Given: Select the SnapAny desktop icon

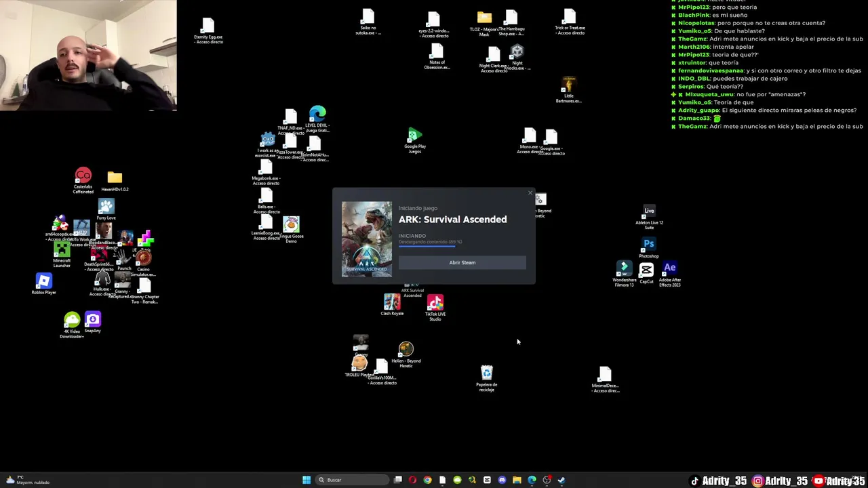Looking at the screenshot, I should [x=93, y=322].
